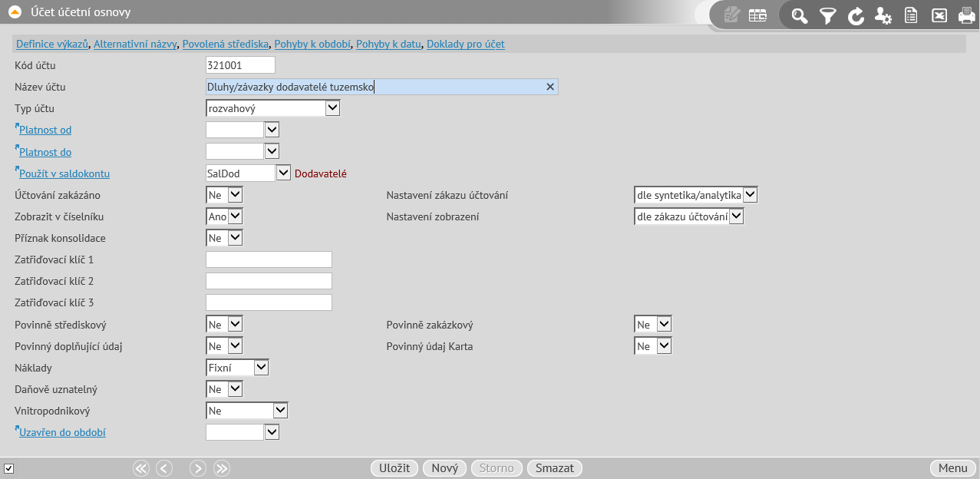Refresh the record with reload icon

point(856,15)
